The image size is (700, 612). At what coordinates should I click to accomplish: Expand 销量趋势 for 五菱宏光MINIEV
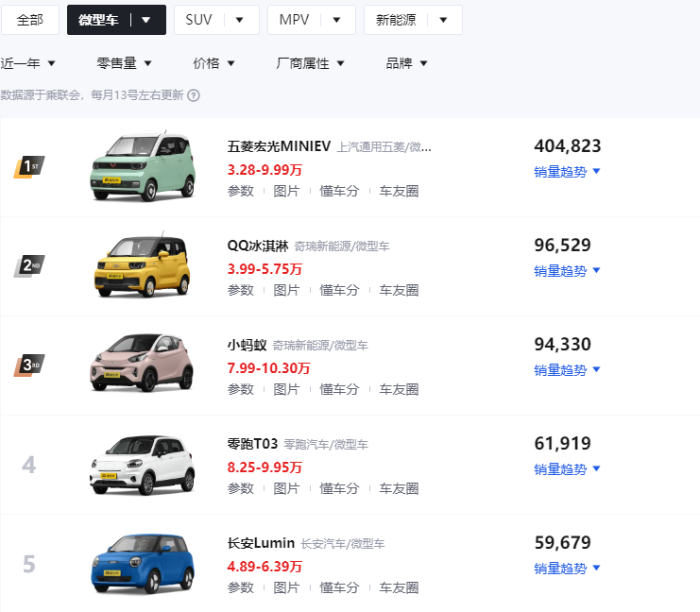[x=567, y=171]
